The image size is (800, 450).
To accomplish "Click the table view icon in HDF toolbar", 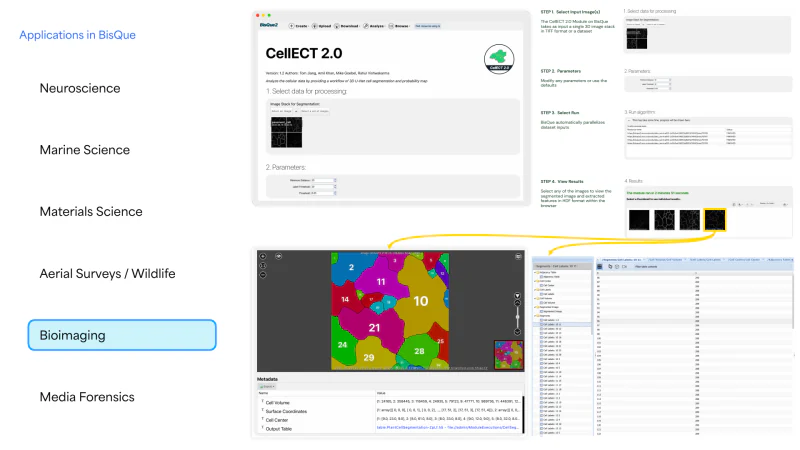I will pos(600,267).
